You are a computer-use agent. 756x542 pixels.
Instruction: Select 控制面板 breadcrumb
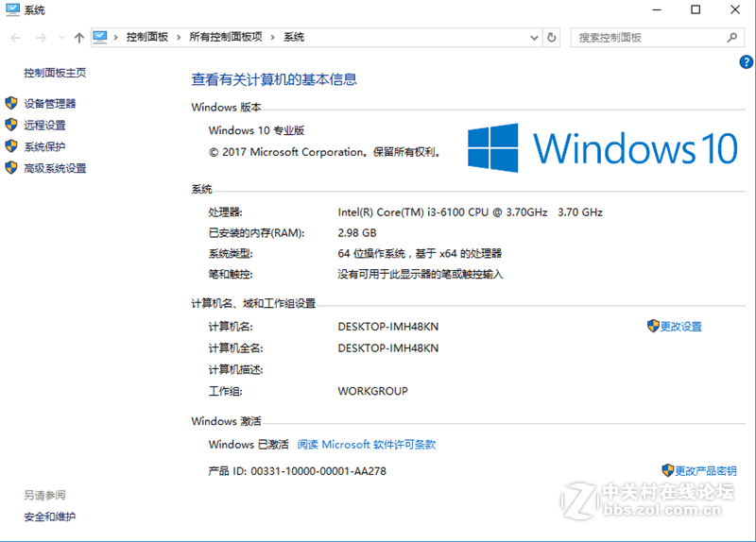click(147, 37)
